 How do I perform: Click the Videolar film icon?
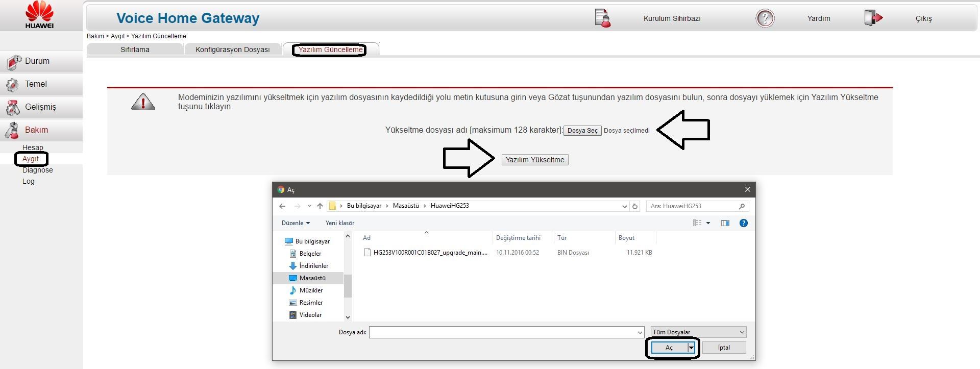(x=293, y=315)
